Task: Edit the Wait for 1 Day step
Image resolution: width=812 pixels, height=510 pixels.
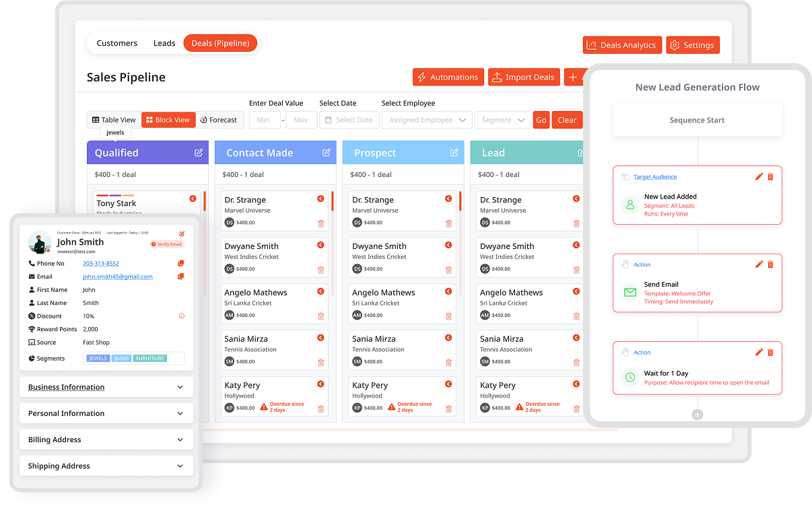Action: coord(759,352)
